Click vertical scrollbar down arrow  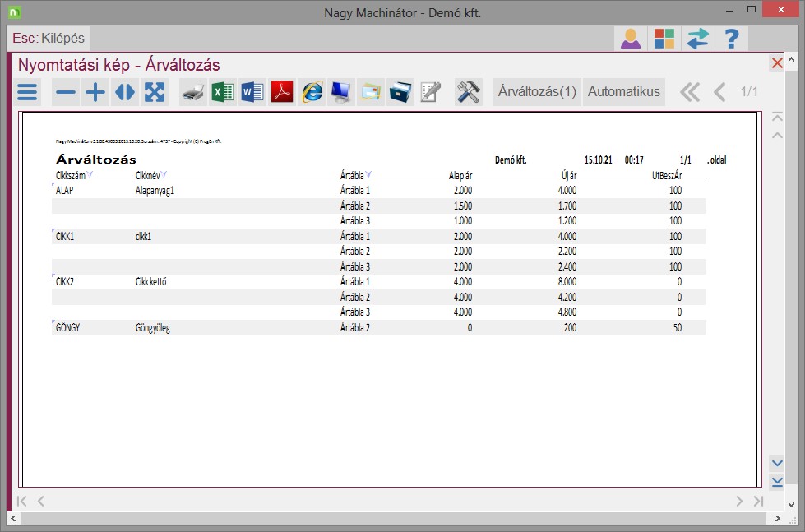pyautogui.click(x=791, y=505)
